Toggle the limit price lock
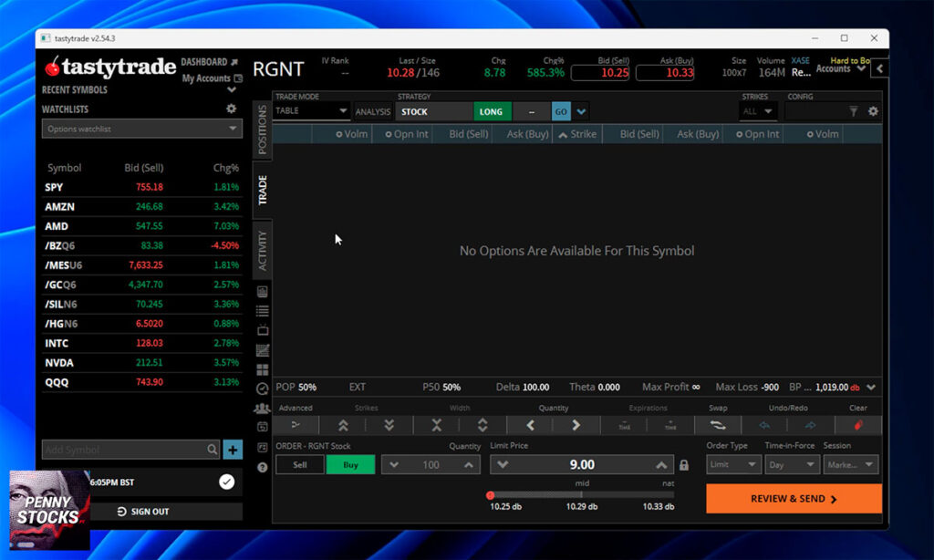This screenshot has height=560, width=934. click(684, 464)
